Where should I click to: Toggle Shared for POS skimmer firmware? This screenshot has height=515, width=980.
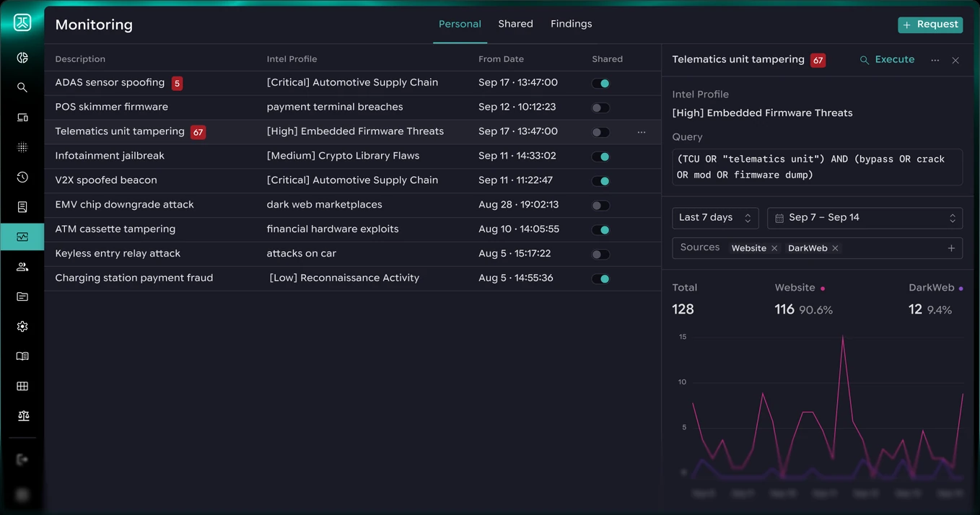[600, 107]
